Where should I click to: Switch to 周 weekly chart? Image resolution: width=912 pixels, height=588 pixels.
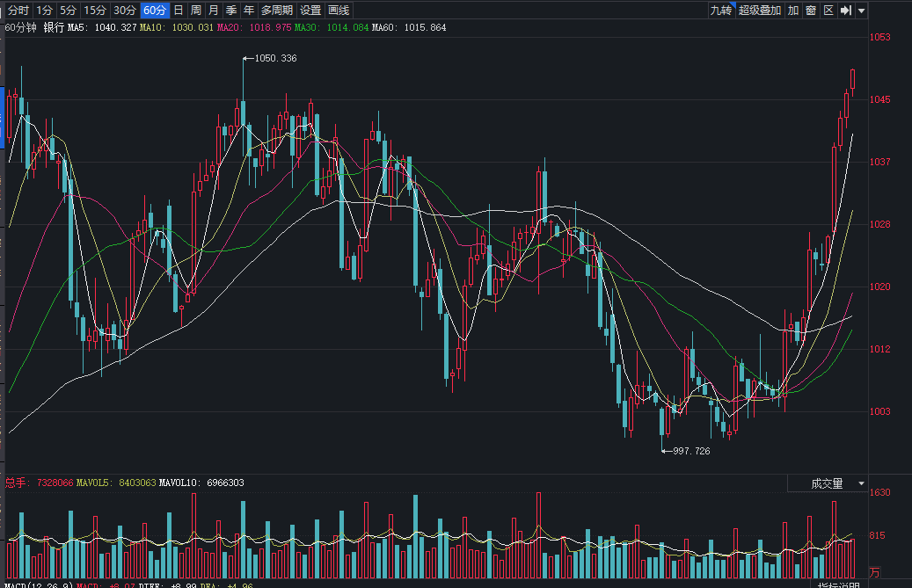[196, 11]
